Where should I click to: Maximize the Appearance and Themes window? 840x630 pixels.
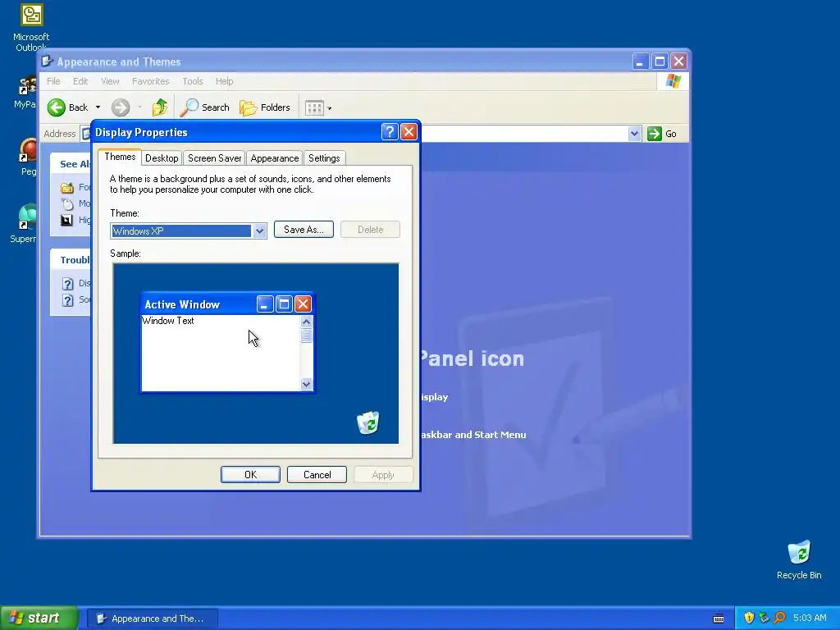coord(660,62)
